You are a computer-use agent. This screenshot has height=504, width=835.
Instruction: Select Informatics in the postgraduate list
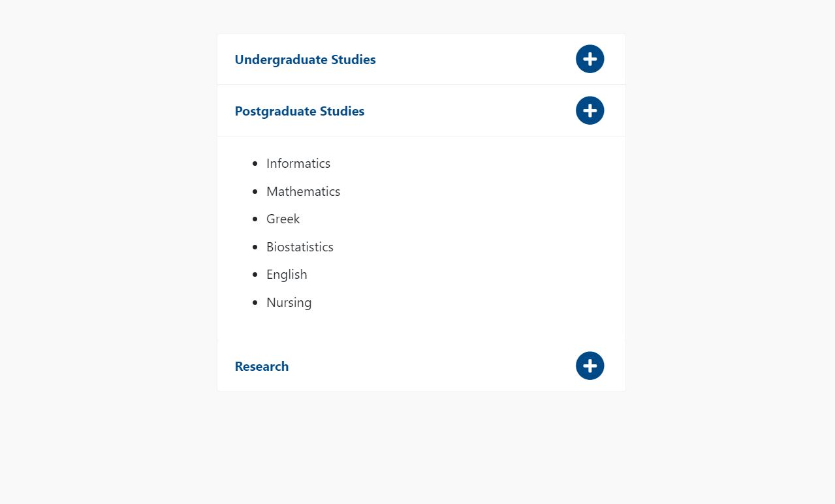coord(298,163)
